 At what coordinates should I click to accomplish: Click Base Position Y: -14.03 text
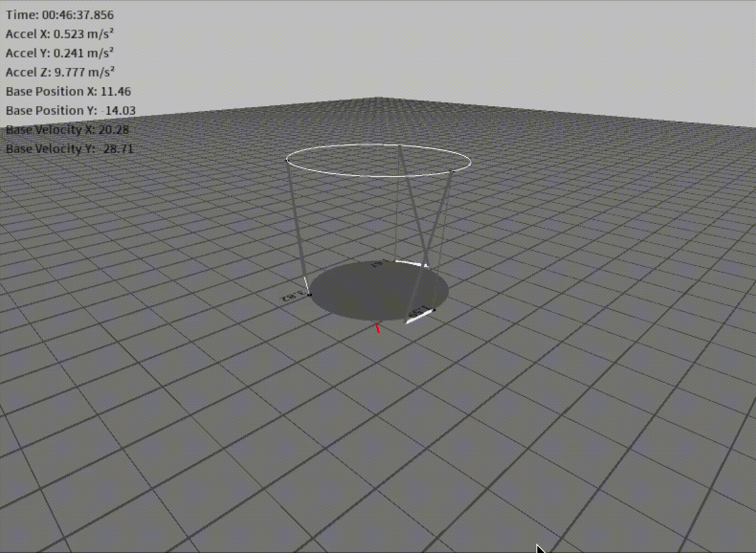click(71, 111)
